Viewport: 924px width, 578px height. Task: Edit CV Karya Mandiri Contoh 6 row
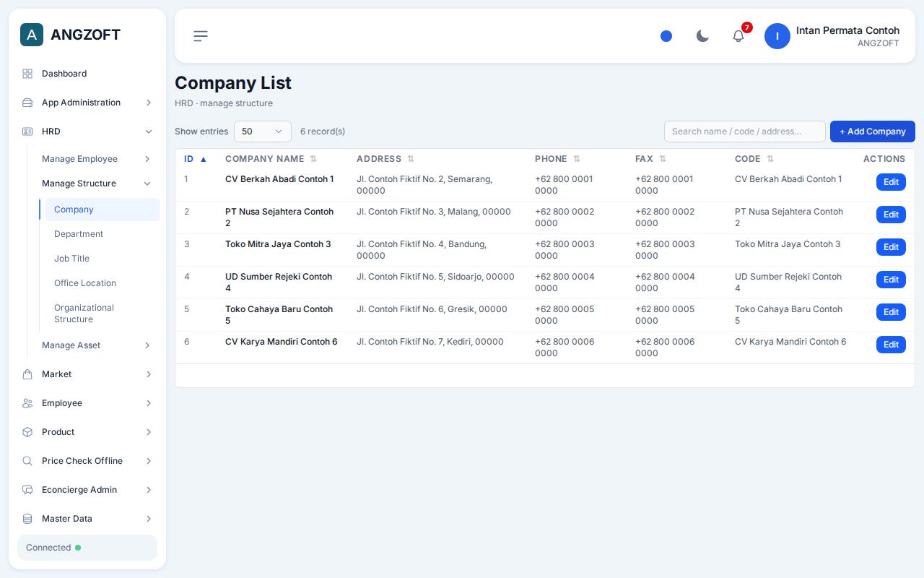891,345
